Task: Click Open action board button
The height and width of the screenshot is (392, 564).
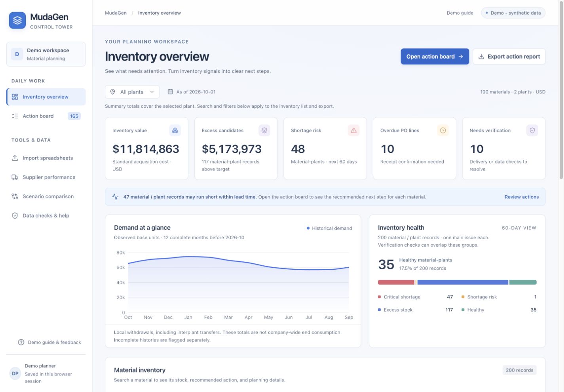Action: 435,57
